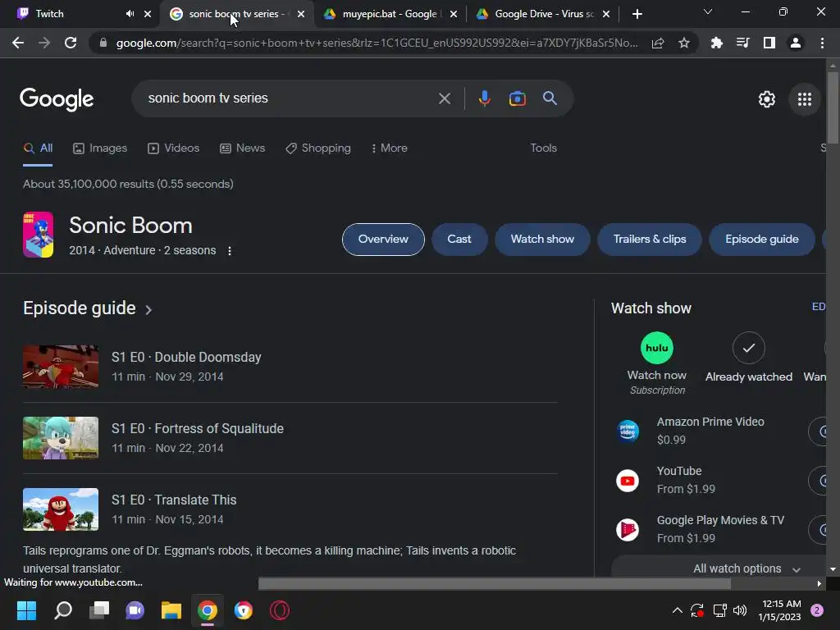Open the Chrome three-dot menu
The width and height of the screenshot is (840, 630).
tap(822, 43)
